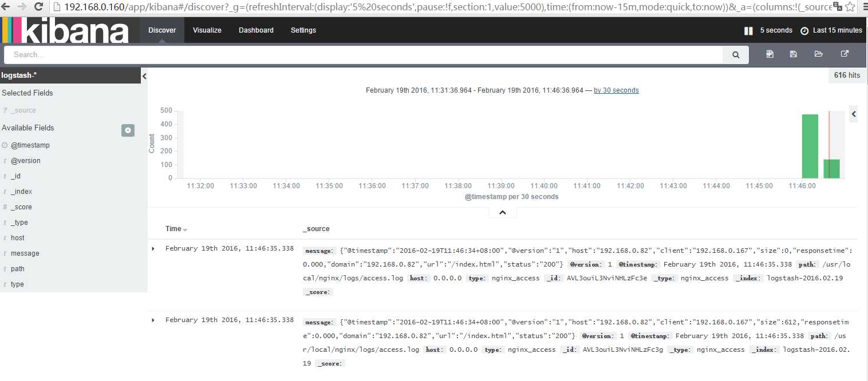This screenshot has width=868, height=381.
Task: Click the Load Saved Search folder icon
Action: (819, 54)
